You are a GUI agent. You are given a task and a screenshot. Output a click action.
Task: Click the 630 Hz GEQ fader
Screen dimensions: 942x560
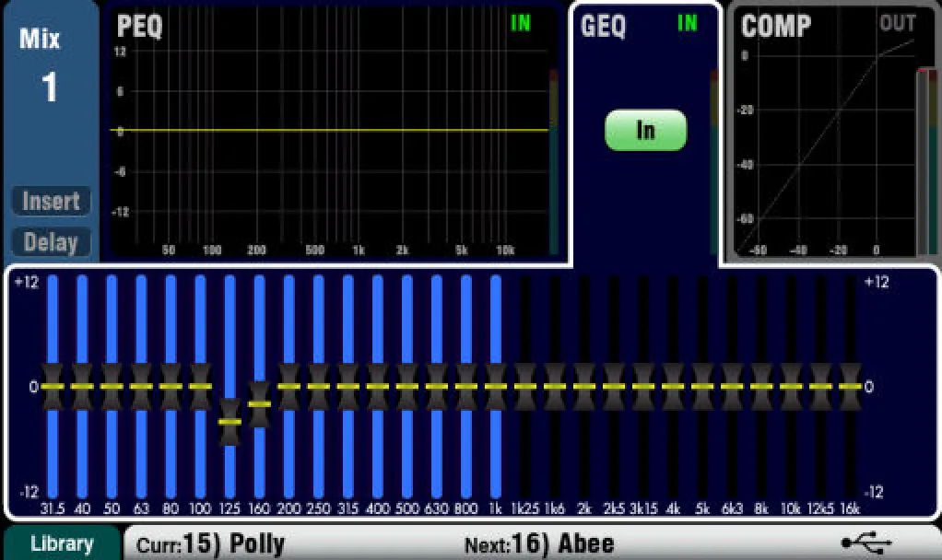(x=437, y=387)
